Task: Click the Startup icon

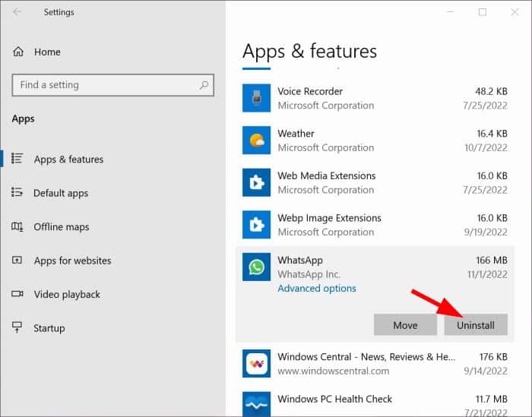Action: pos(17,327)
